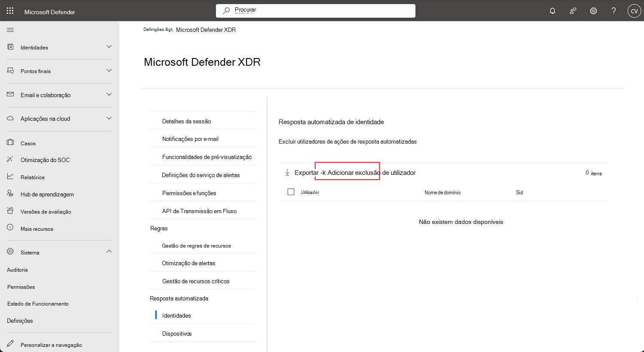The height and width of the screenshot is (352, 644).
Task: Click the Identidades sidebar icon
Action: point(10,47)
